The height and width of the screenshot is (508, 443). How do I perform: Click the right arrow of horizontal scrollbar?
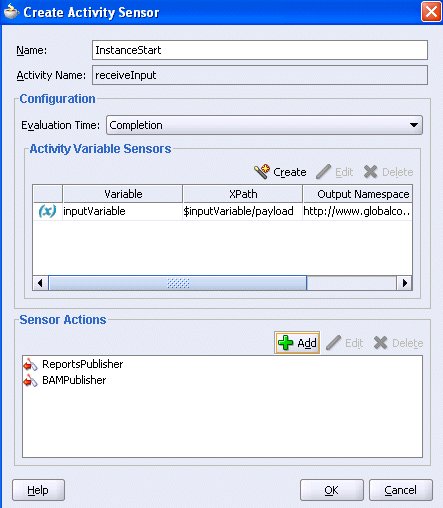(404, 283)
